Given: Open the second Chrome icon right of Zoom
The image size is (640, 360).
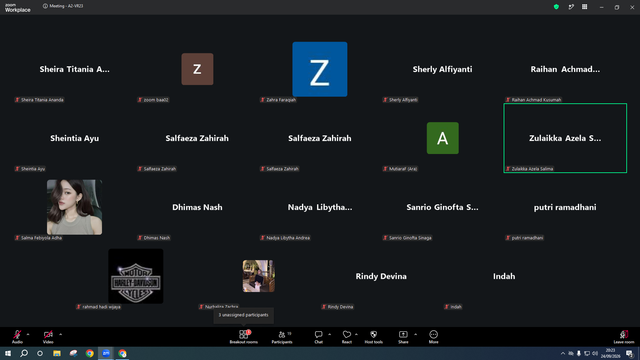Looking at the screenshot, I should 122,353.
